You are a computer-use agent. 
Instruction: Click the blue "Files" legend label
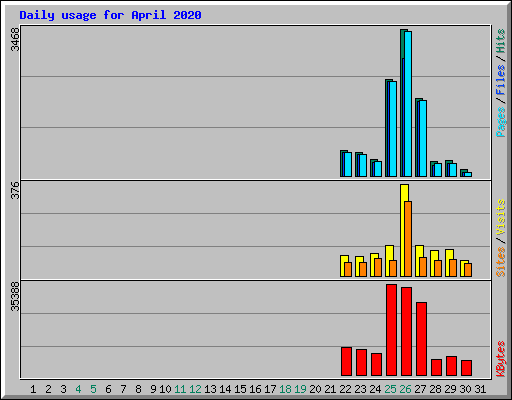coord(500,80)
